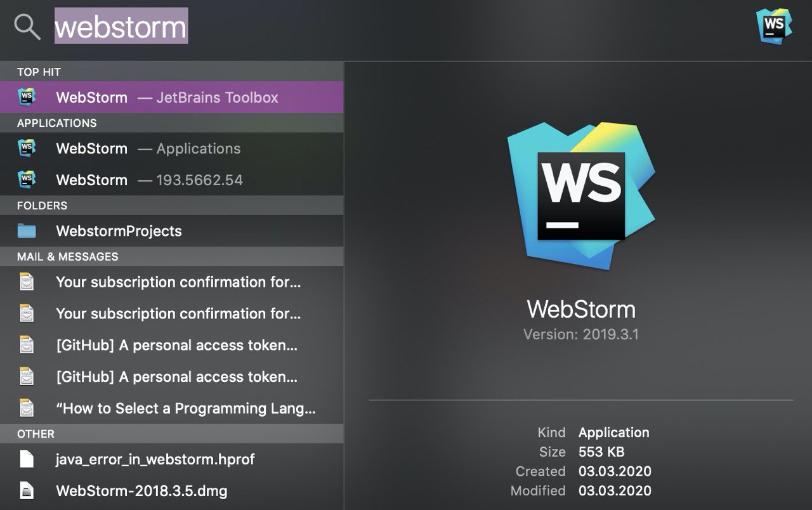Viewport: 812px width, 510px height.
Task: Click the WebStorm icon in search bar corner
Action: pos(774,26)
